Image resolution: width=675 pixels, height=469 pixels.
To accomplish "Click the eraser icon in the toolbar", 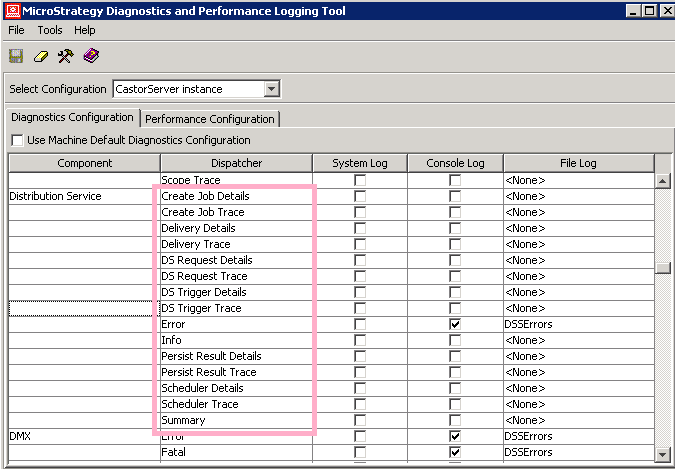I will (41, 56).
